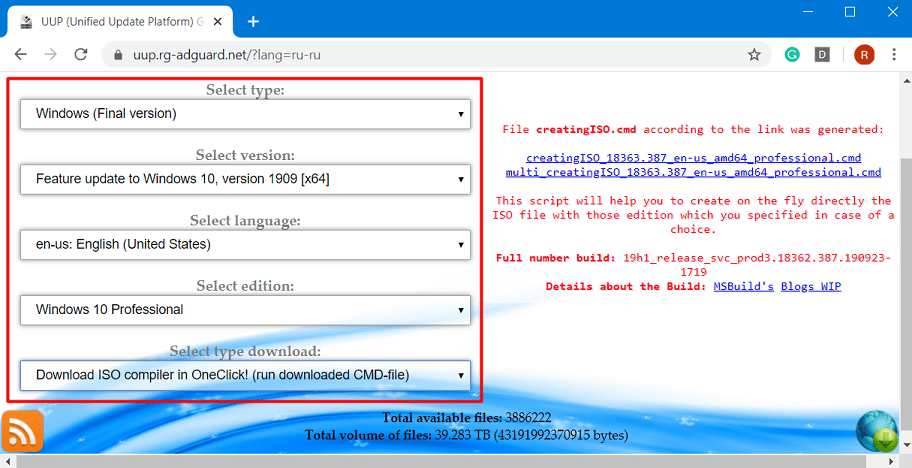Bookmark this page with the star icon
The height and width of the screenshot is (468, 912).
(x=754, y=55)
